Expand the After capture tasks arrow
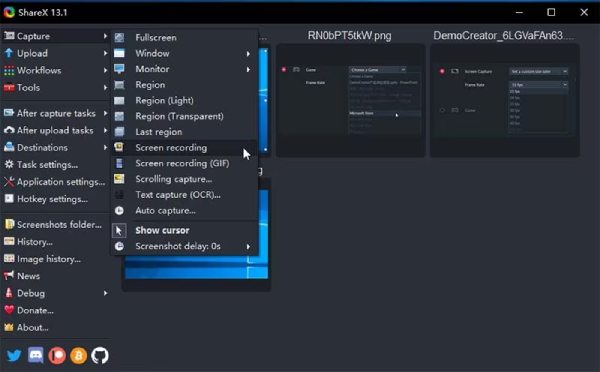This screenshot has width=600, height=372. pyautogui.click(x=105, y=113)
